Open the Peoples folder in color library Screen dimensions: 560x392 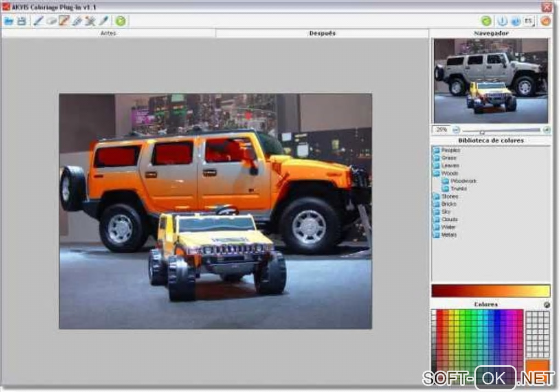point(446,150)
